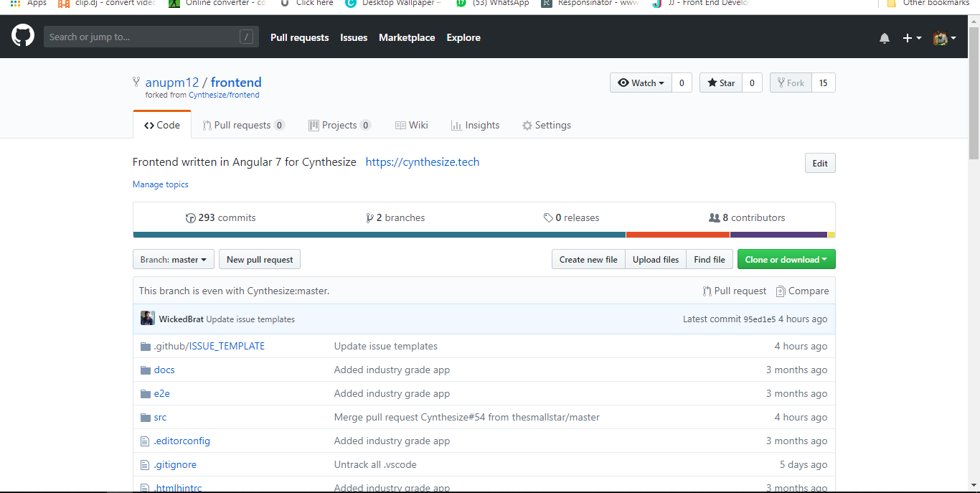Open the https://cynthesize.tech link
The image size is (980, 493).
[x=423, y=162]
